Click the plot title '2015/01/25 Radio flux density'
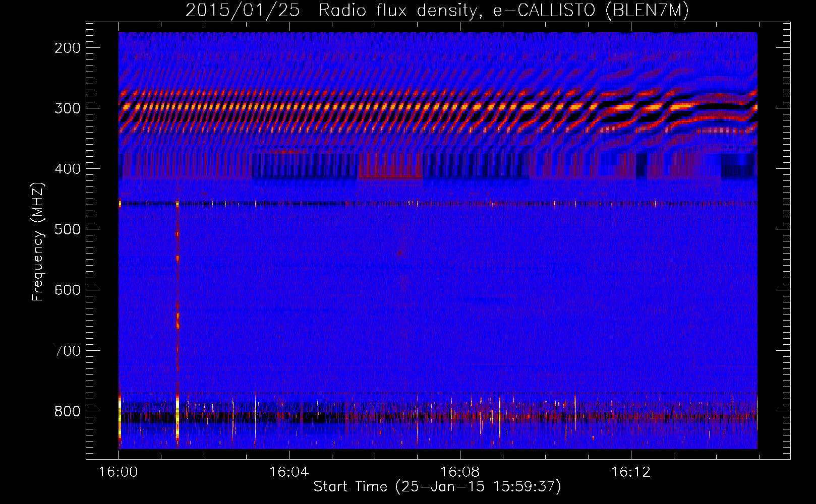The height and width of the screenshot is (504, 816). click(437, 10)
